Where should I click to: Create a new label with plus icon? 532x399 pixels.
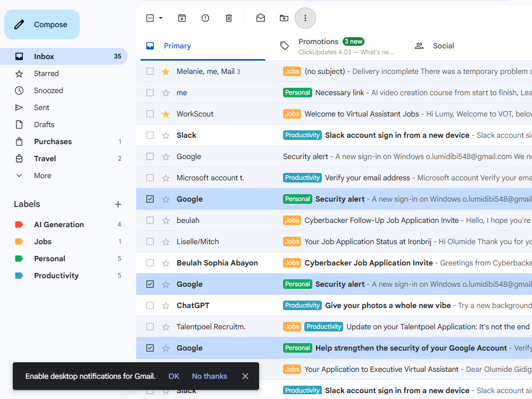click(118, 204)
